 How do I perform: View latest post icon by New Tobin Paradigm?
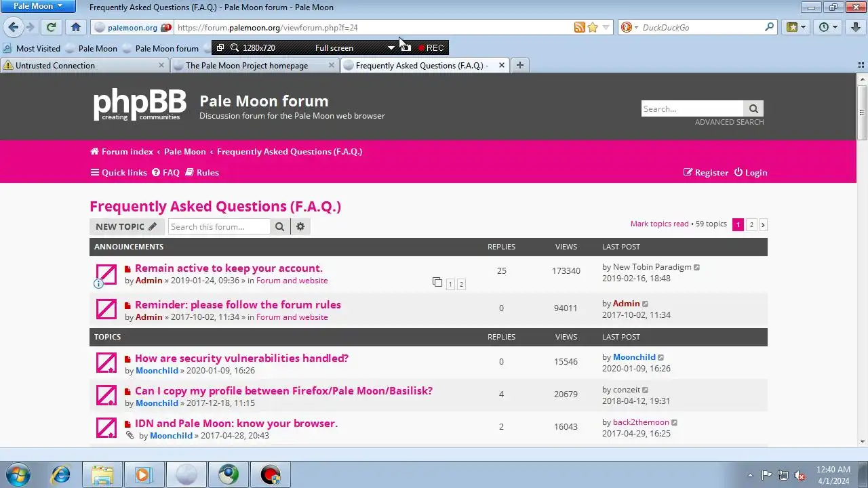click(696, 267)
